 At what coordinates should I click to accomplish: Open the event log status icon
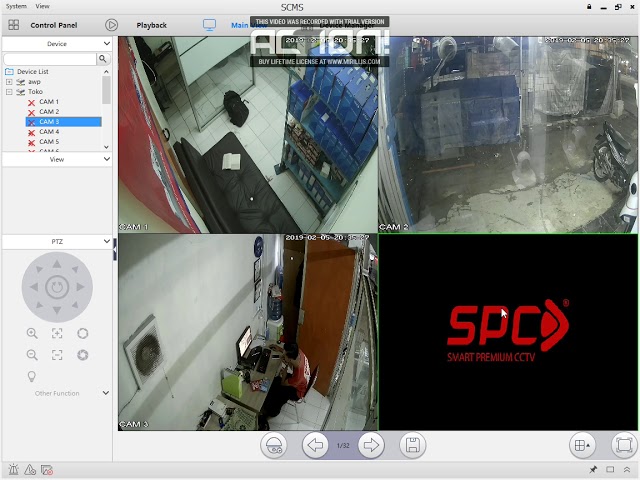click(47, 470)
